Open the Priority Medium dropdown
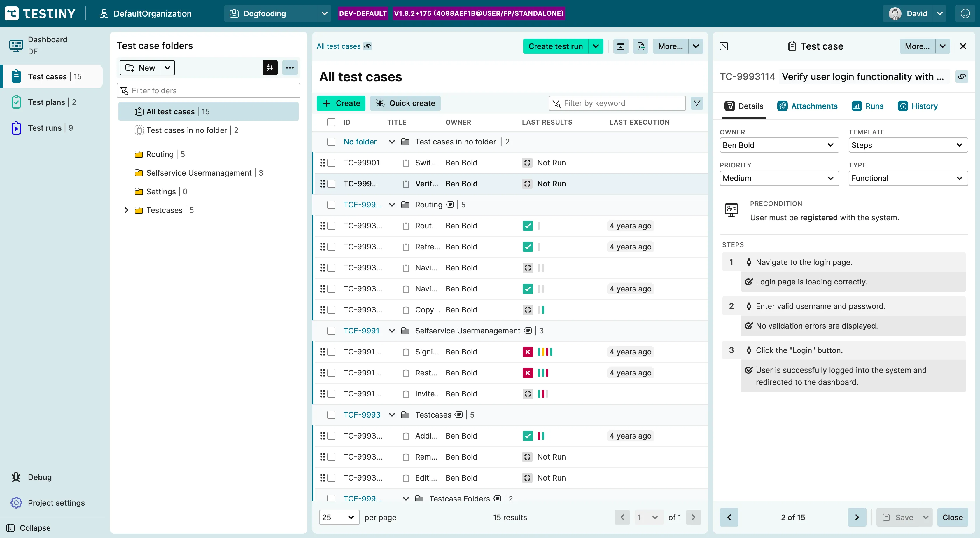The width and height of the screenshot is (980, 538). point(779,178)
